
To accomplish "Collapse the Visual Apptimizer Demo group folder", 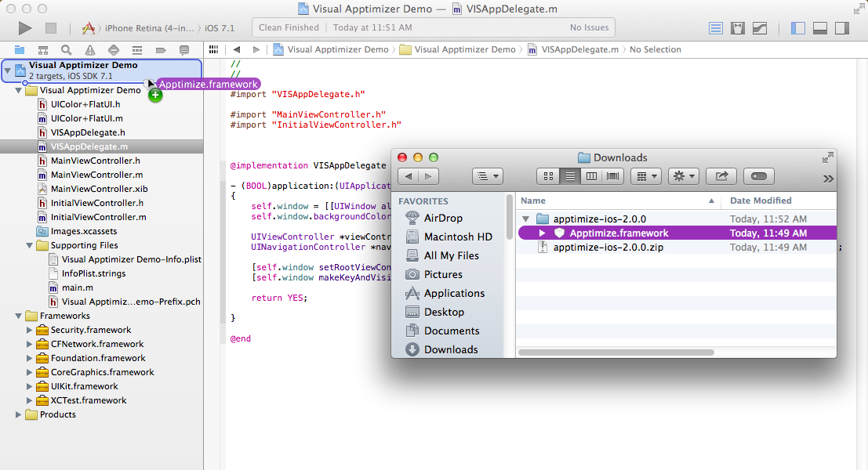I will (19, 90).
